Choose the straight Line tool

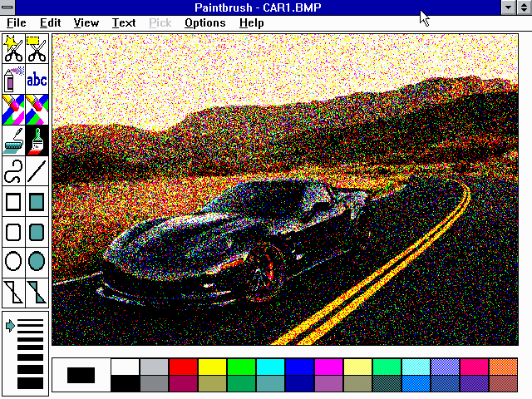[x=37, y=172]
